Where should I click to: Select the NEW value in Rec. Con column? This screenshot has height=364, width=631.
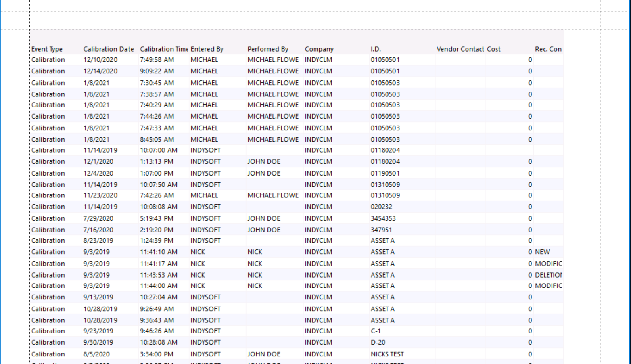542,252
